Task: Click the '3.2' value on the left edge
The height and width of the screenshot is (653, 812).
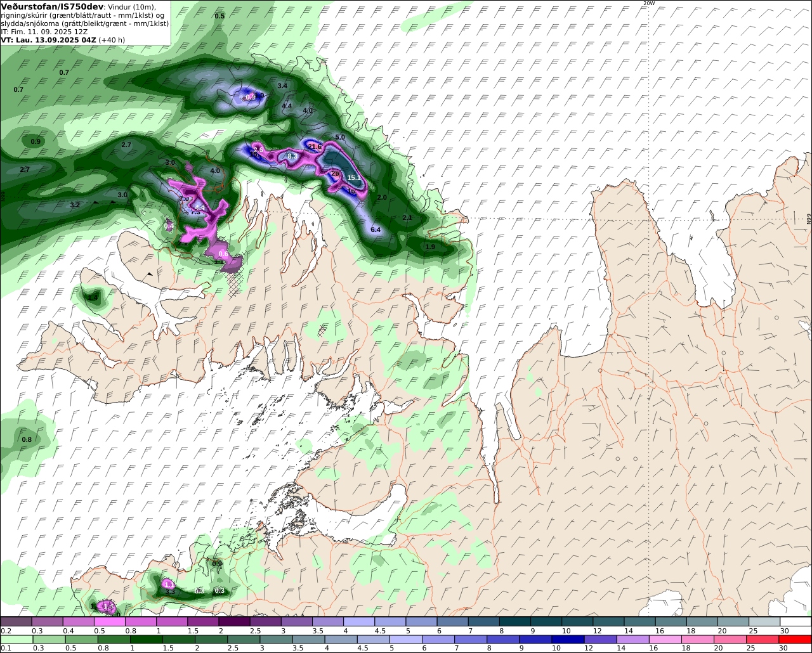Action: pos(75,205)
